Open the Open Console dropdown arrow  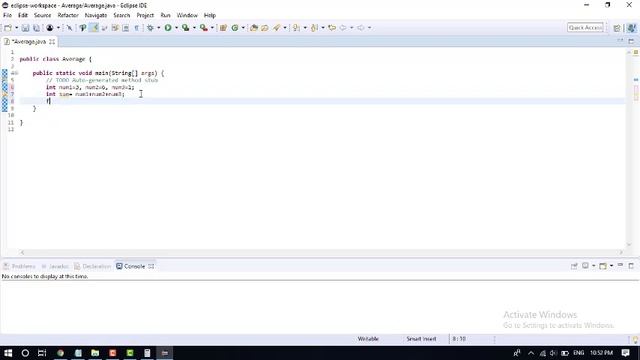[611, 266]
